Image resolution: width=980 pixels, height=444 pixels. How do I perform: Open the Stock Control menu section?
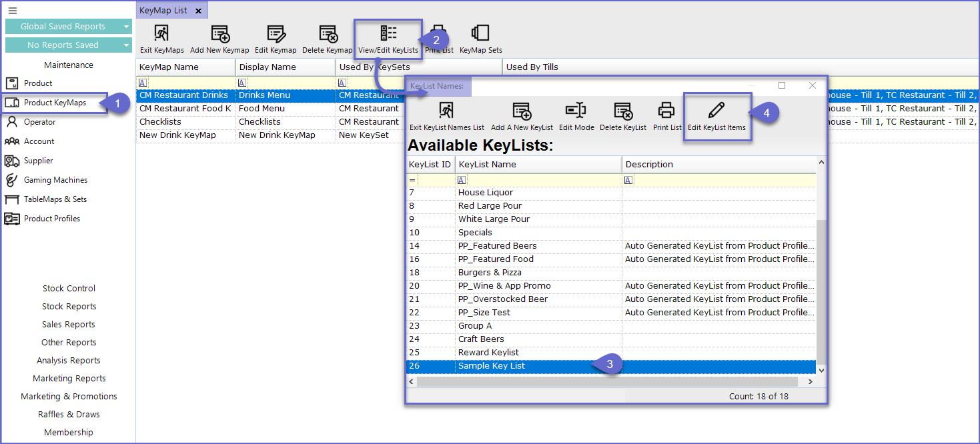tap(69, 289)
